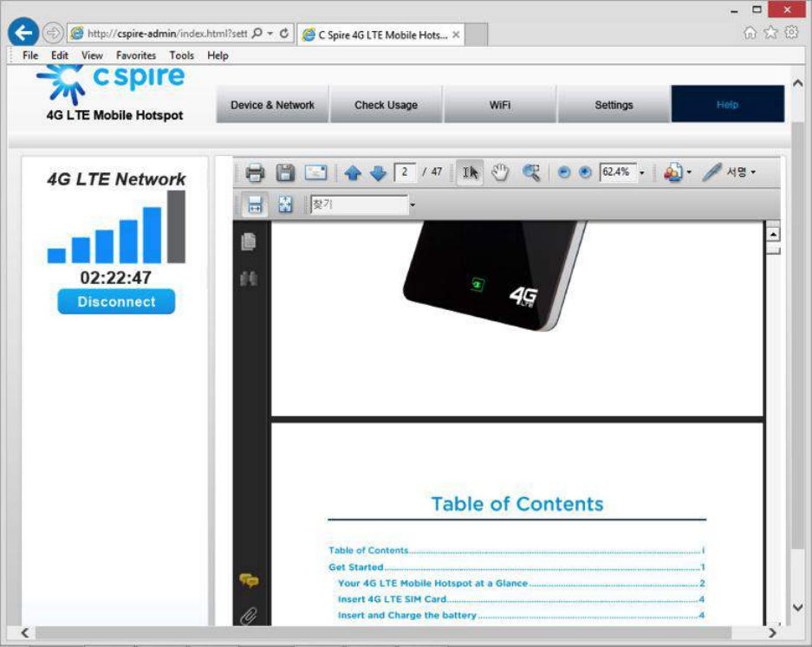Click the cspire-admin URL address field
This screenshot has width=812, height=647.
166,34
